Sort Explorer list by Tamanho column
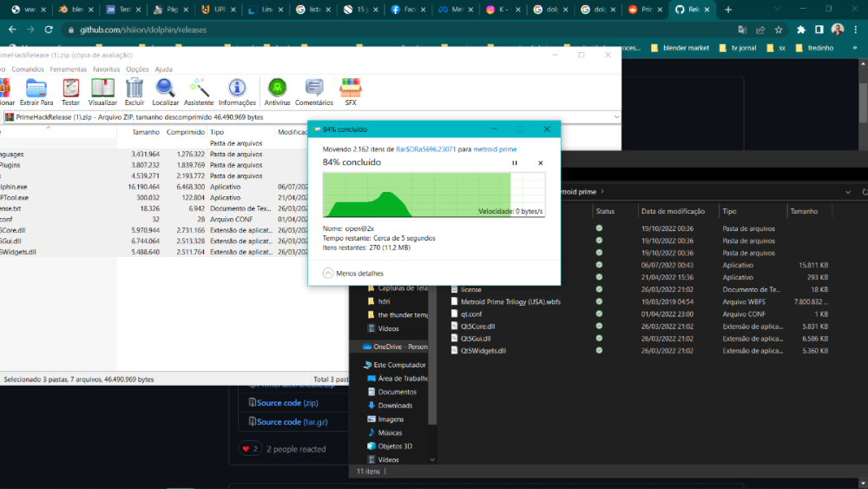Image resolution: width=868 pixels, height=489 pixels. click(x=804, y=211)
